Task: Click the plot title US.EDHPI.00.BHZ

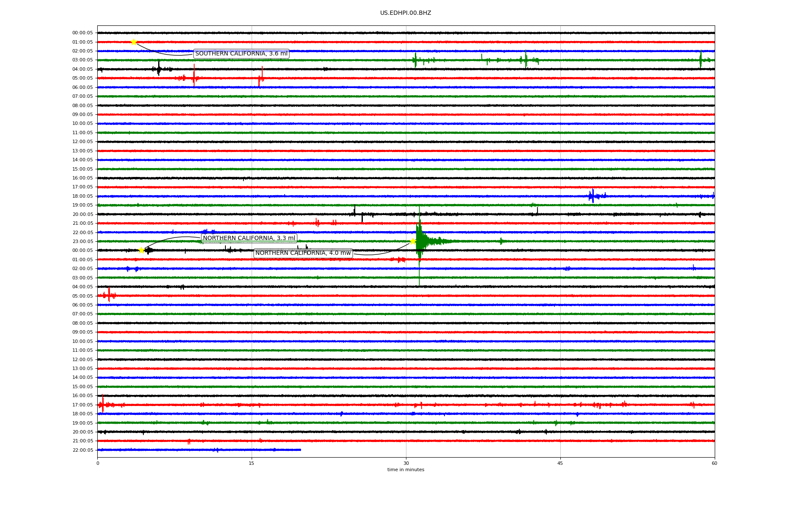Action: point(405,13)
